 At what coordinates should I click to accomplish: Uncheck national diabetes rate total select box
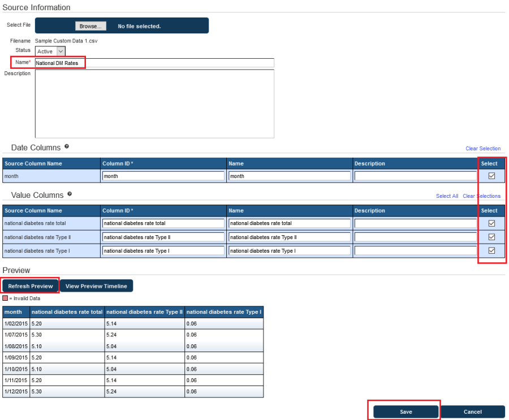click(491, 223)
